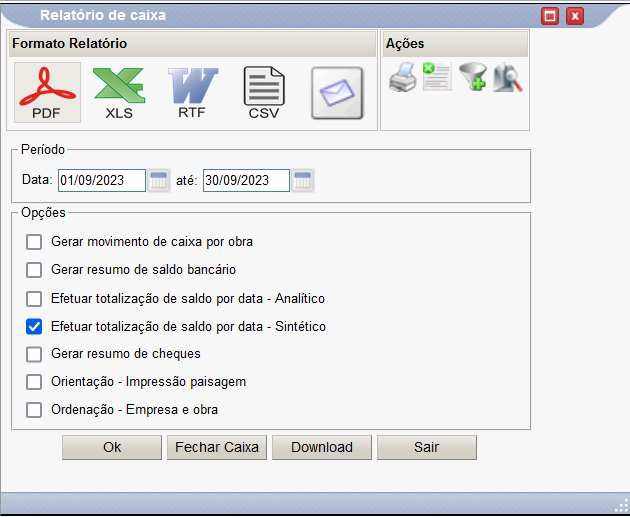Check Gerar resumo de saldo bancário
The width and height of the screenshot is (630, 518).
(x=34, y=270)
